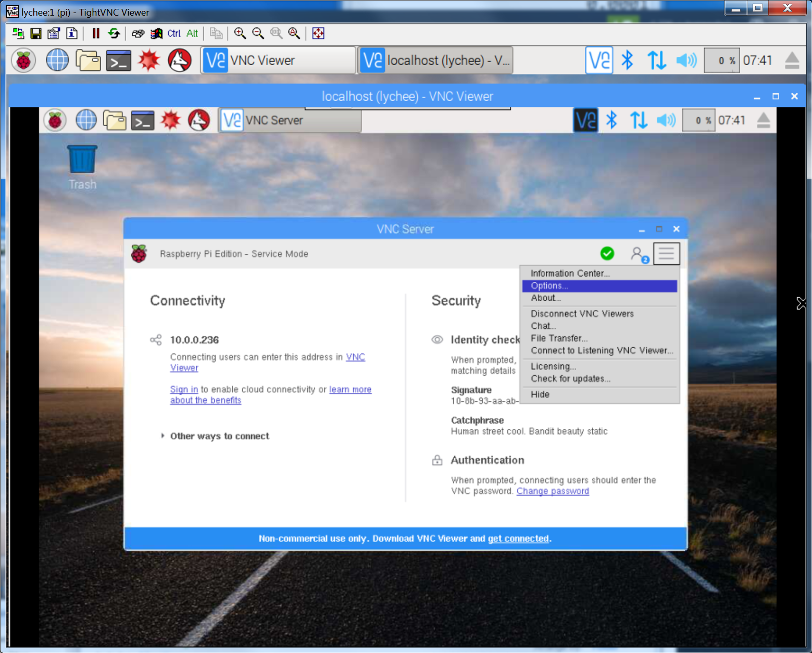Expand Other ways to connect
The image size is (812, 653).
[219, 436]
